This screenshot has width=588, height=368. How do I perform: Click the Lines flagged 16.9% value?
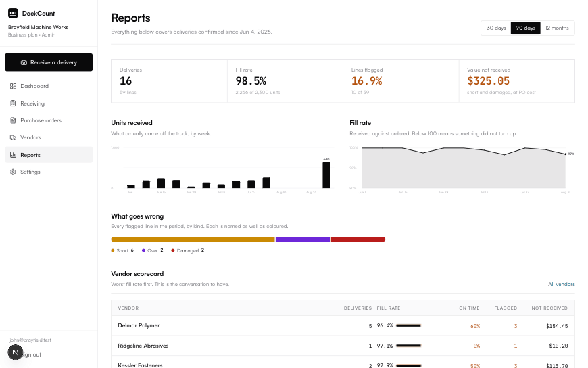pos(367,80)
